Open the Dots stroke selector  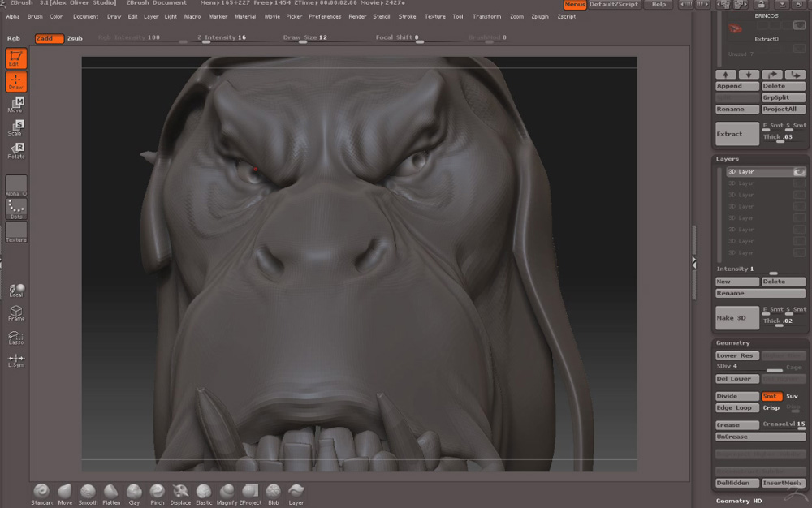coord(16,209)
